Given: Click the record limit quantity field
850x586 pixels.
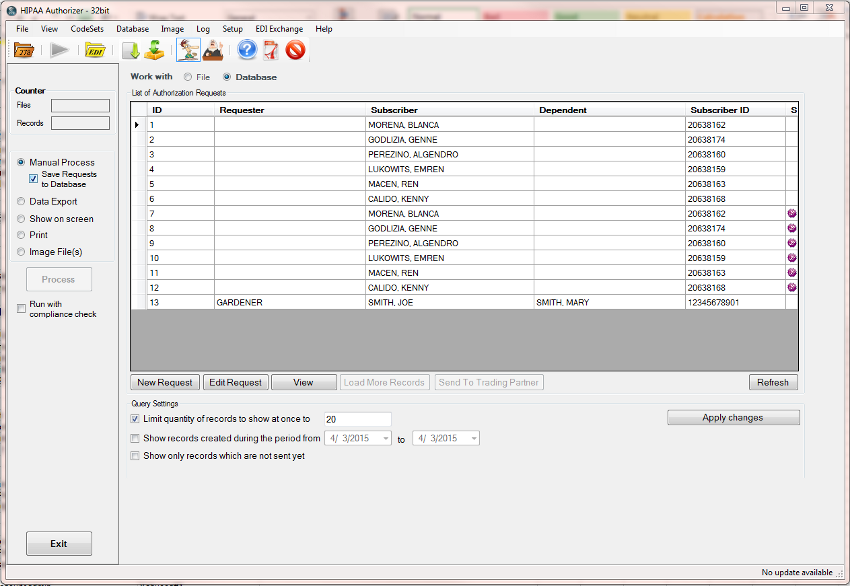Looking at the screenshot, I should 356,419.
